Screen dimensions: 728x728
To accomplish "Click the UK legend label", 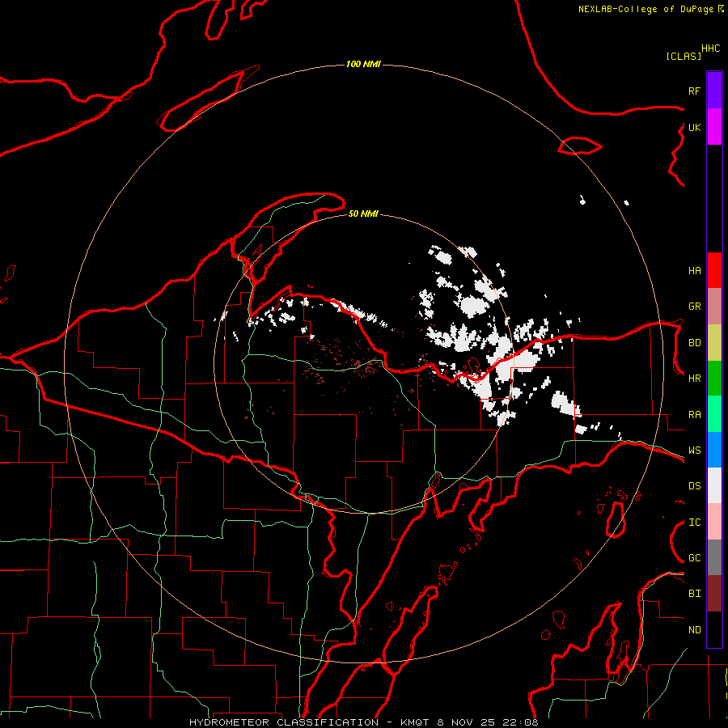I will click(x=694, y=127).
